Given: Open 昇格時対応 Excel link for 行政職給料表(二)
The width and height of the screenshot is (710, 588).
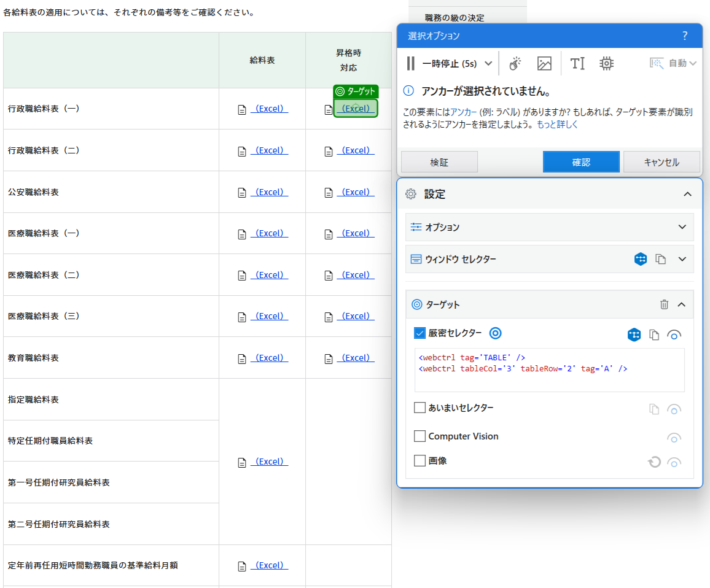Looking at the screenshot, I should click(x=356, y=150).
